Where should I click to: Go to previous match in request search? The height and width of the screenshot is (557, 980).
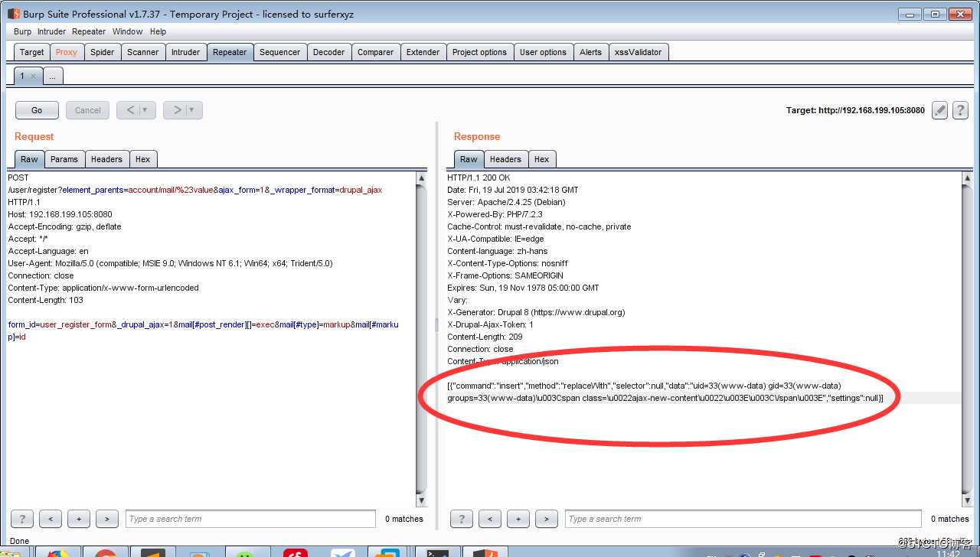pos(51,519)
